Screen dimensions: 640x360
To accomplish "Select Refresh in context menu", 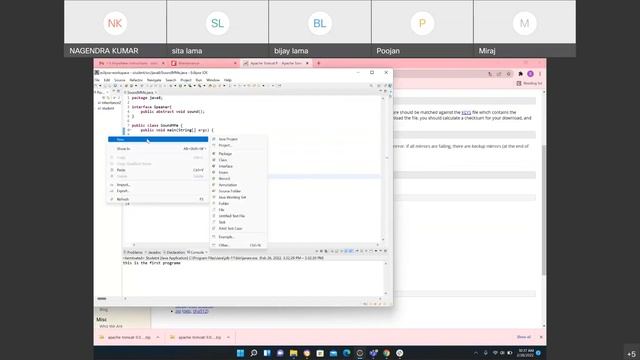I will (158, 199).
